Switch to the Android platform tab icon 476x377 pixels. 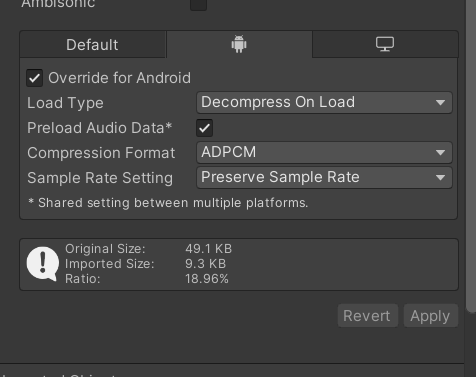(x=239, y=44)
